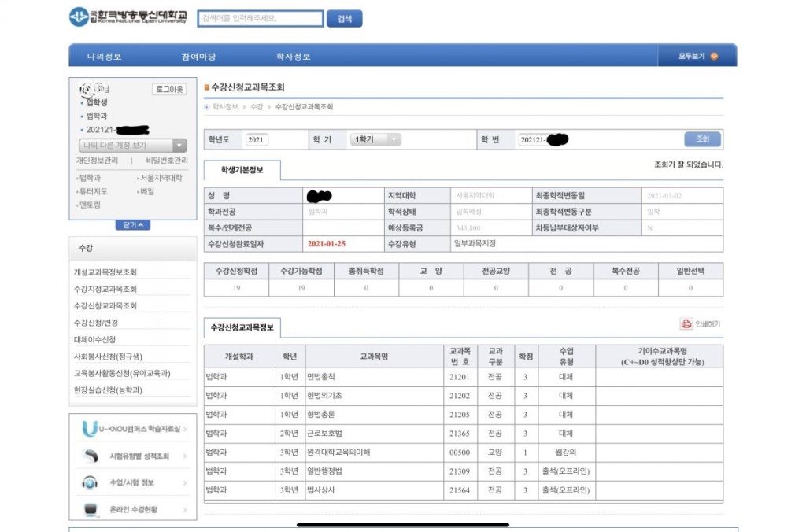
Task: Click the 검색 search button
Action: click(x=344, y=19)
